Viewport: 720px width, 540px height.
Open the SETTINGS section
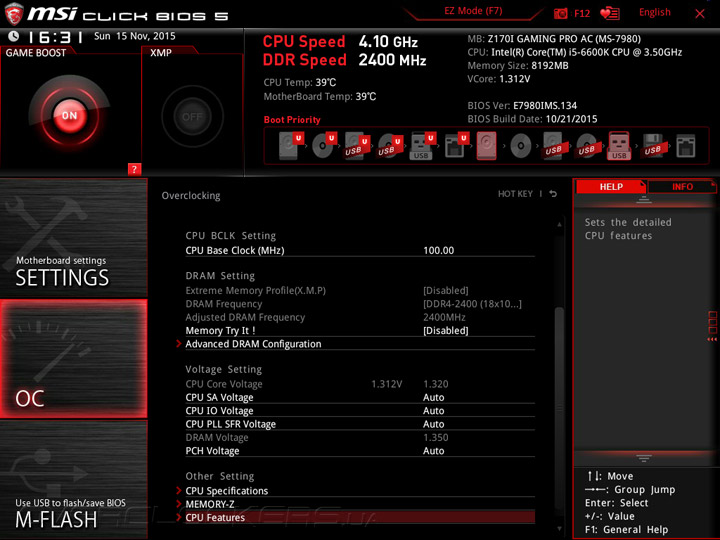pyautogui.click(x=73, y=237)
